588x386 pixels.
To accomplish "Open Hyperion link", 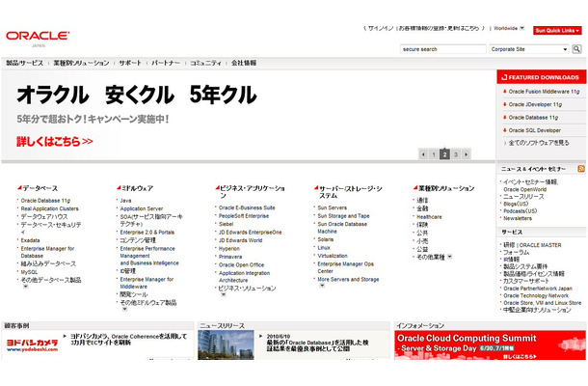I will click(x=229, y=249).
